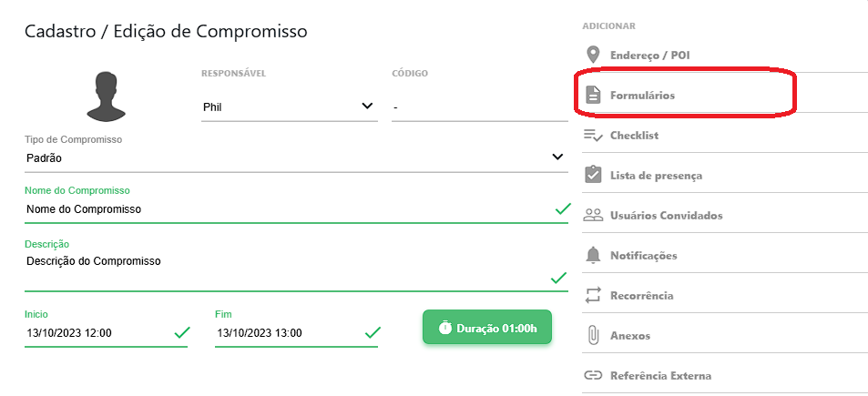
Task: Click the Usuários Convidados people icon
Action: [594, 216]
